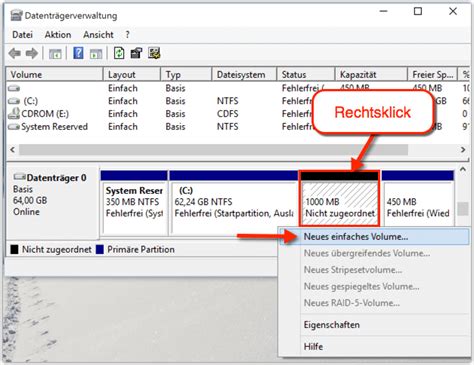Image resolution: width=474 pixels, height=365 pixels.
Task: Sort by the Layout column header
Action: click(132, 74)
